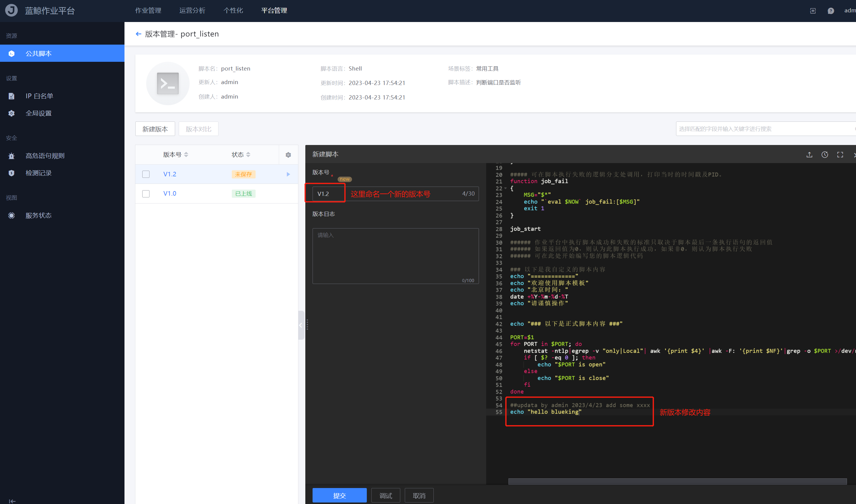Click the 检测记录 shield icon
This screenshot has height=504, width=856.
coord(11,173)
